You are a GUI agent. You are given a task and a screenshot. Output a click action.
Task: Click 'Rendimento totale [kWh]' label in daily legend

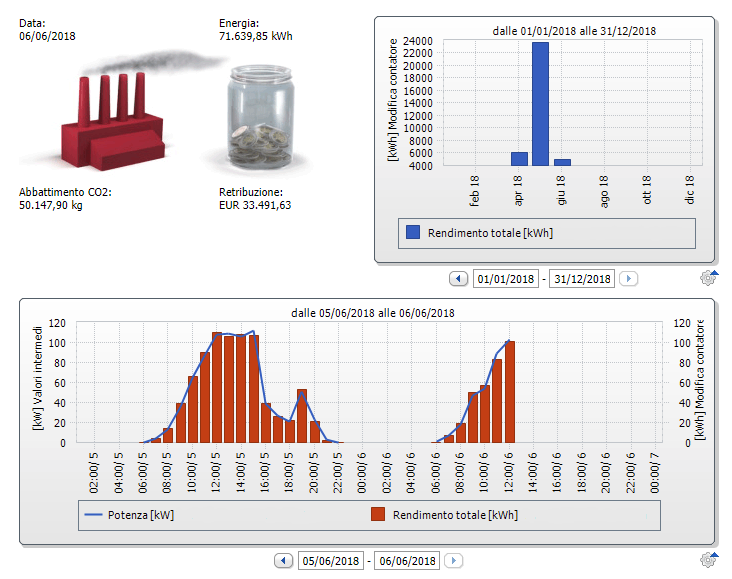[455, 515]
